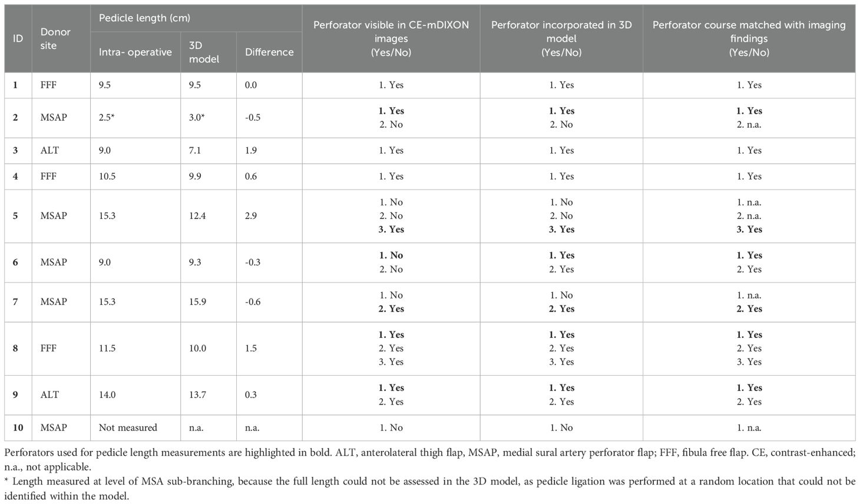Click the -0.5 difference value
The width and height of the screenshot is (860, 504).
tap(253, 118)
